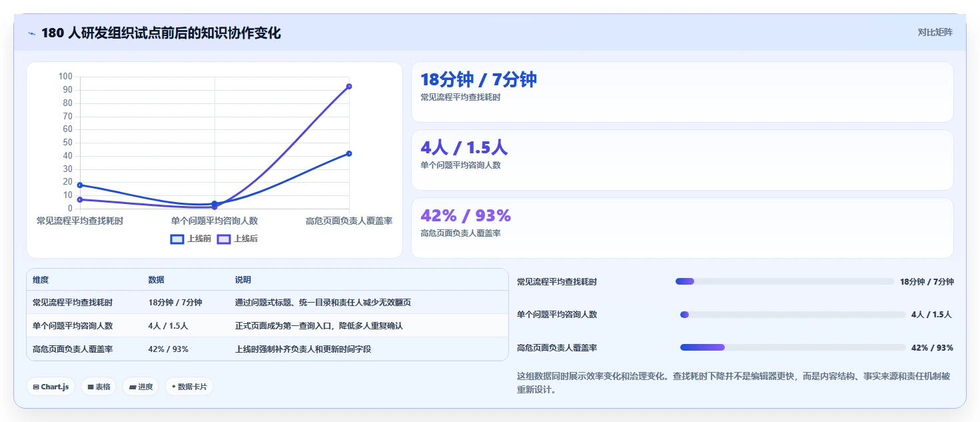Select the 上线前 data point at 42
980x422 pixels.
click(349, 153)
